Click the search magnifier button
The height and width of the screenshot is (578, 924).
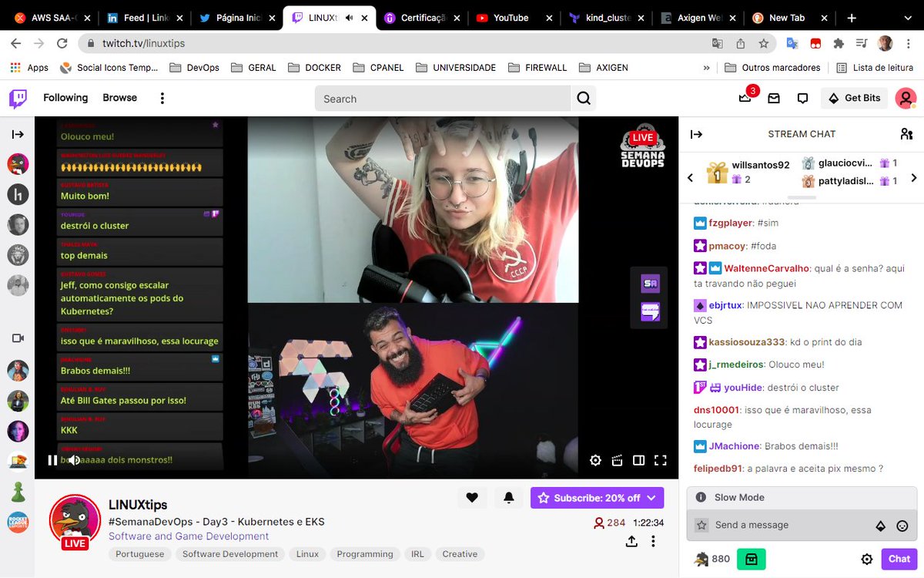(x=584, y=99)
